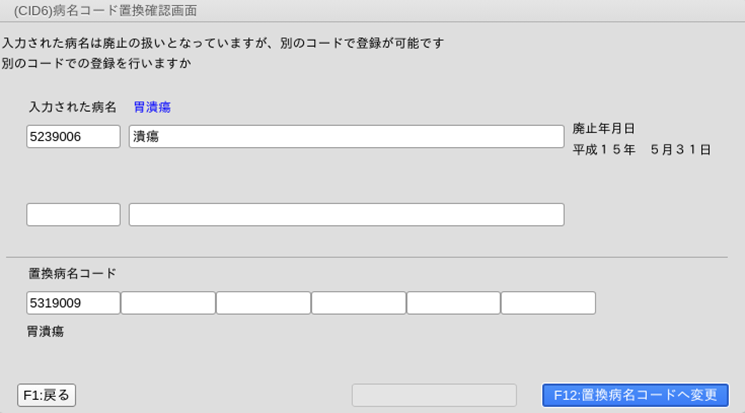The width and height of the screenshot is (745, 413).
Task: Click the sixth 置換病名コード field
Action: [548, 303]
